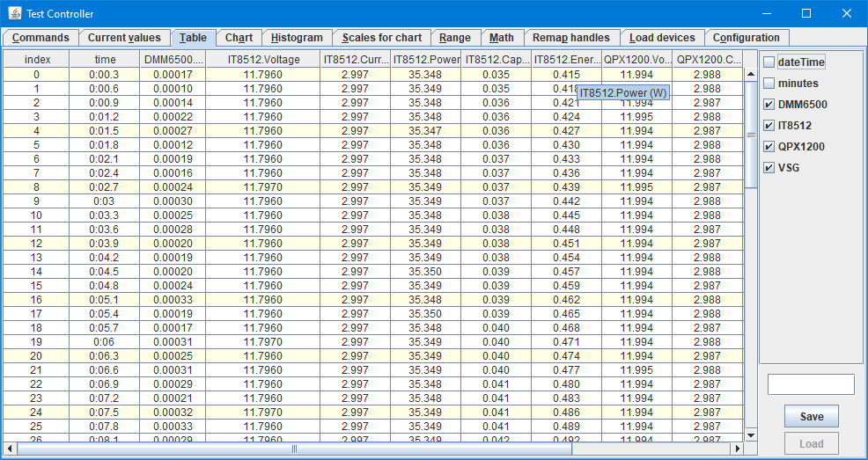Click DMM6500 value 0.00010 in row 1
Screen dimensions: 868x460
(x=173, y=89)
